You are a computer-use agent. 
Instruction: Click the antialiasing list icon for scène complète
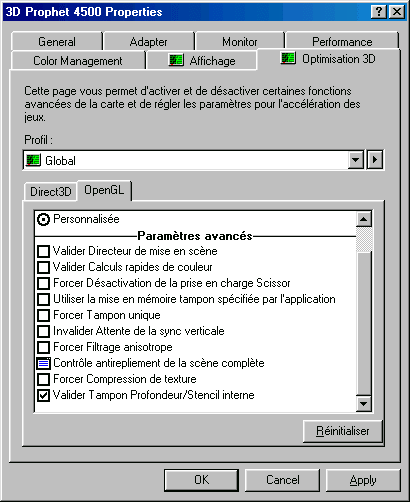43,363
